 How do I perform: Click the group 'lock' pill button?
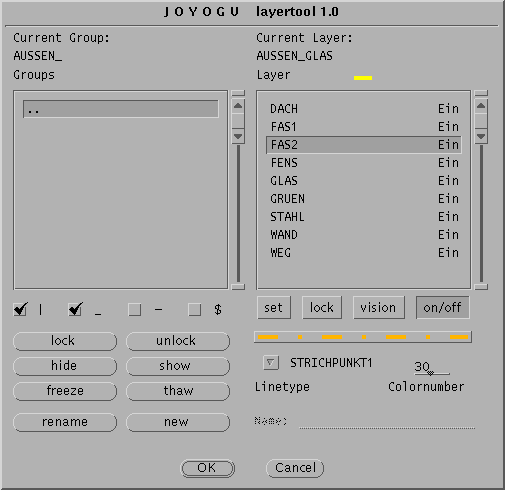(x=65, y=341)
